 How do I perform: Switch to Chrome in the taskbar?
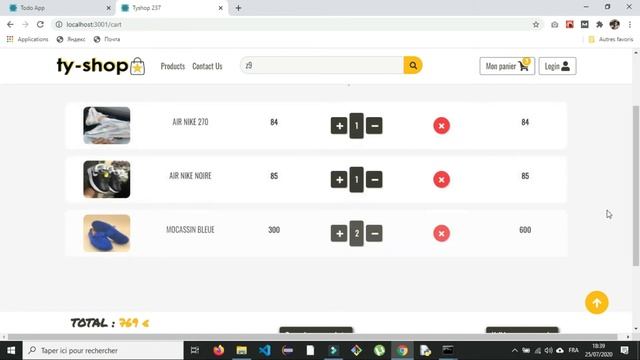click(402, 350)
